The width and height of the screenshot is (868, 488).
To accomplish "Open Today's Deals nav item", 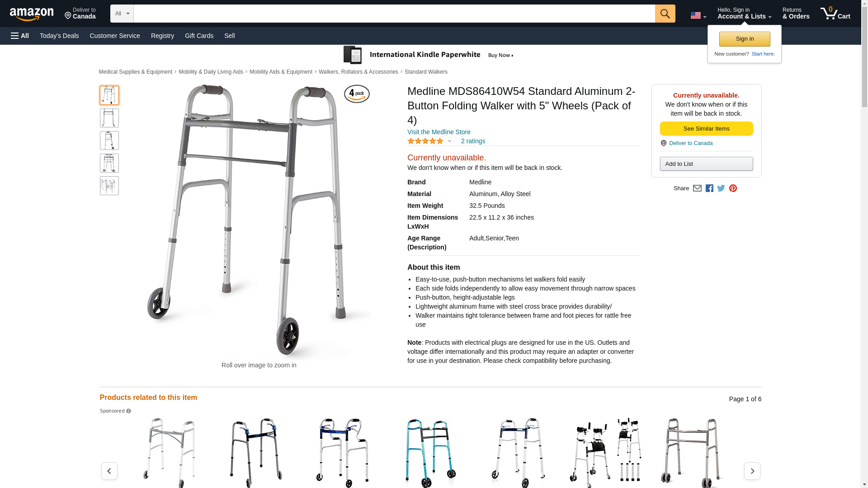I will pos(59,36).
